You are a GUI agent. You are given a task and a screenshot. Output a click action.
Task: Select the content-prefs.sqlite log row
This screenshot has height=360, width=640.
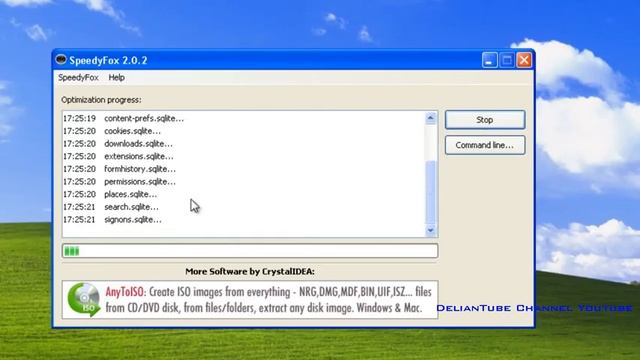click(x=244, y=118)
